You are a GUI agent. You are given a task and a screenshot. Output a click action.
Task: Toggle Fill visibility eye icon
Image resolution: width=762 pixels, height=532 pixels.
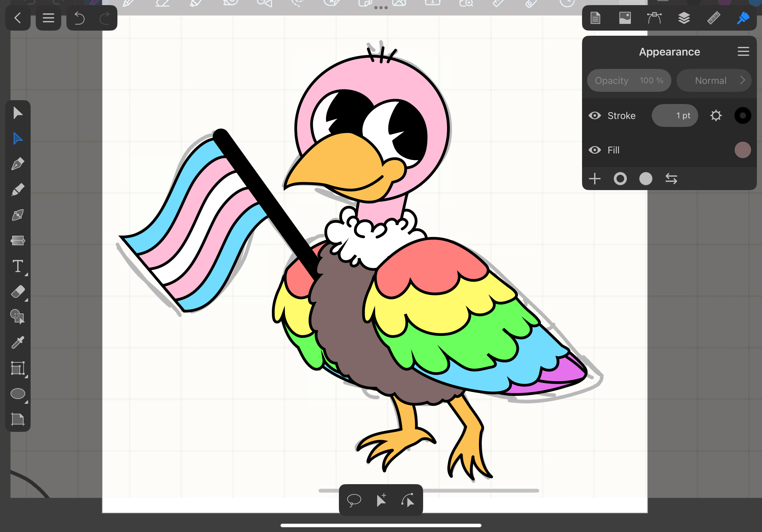(x=594, y=150)
